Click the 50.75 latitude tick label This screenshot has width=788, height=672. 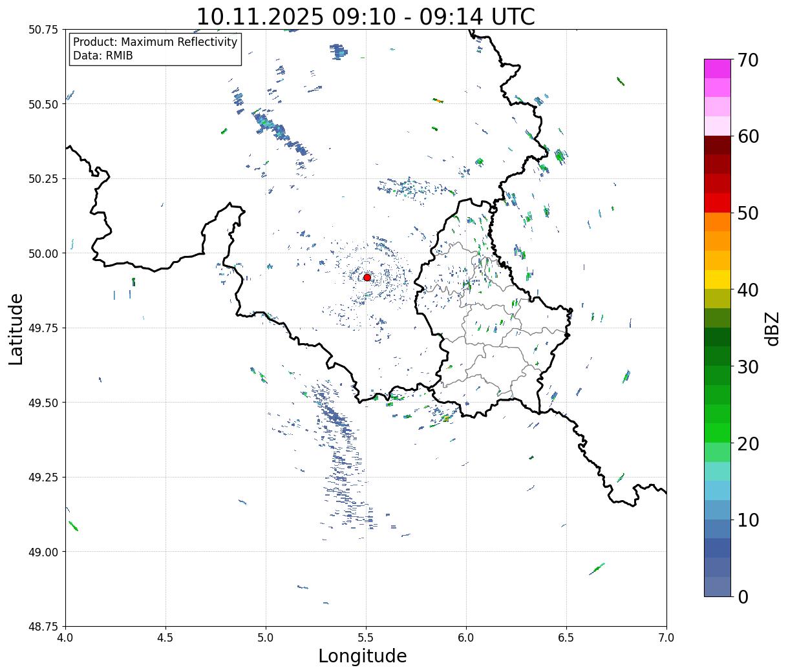[x=43, y=30]
